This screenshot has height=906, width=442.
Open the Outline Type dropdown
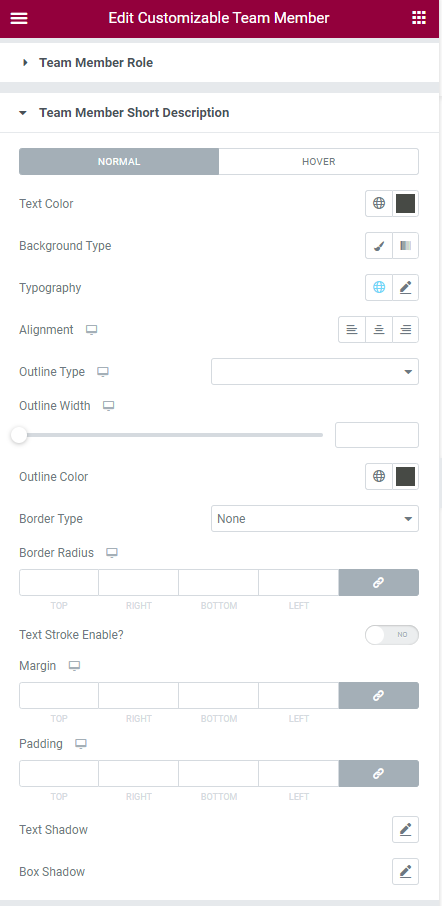click(315, 372)
